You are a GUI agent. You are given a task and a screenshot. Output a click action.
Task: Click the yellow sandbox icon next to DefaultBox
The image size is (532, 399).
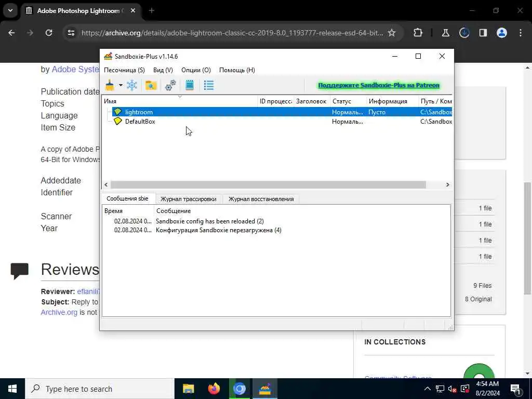[118, 121]
